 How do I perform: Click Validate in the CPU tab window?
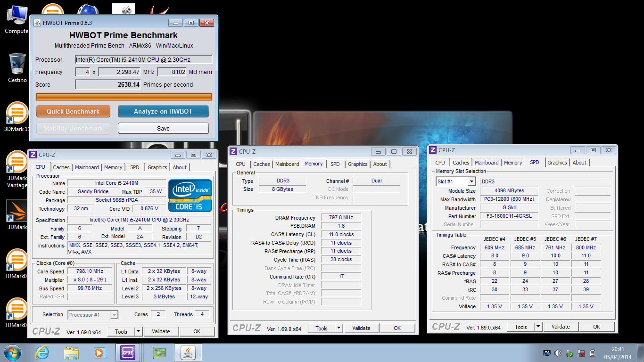point(161,331)
